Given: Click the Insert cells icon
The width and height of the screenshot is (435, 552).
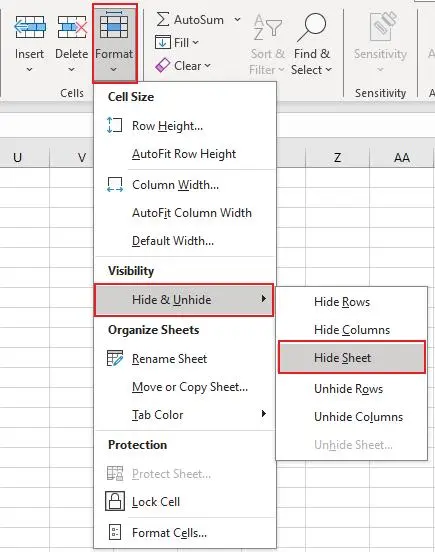Looking at the screenshot, I should pos(30,27).
